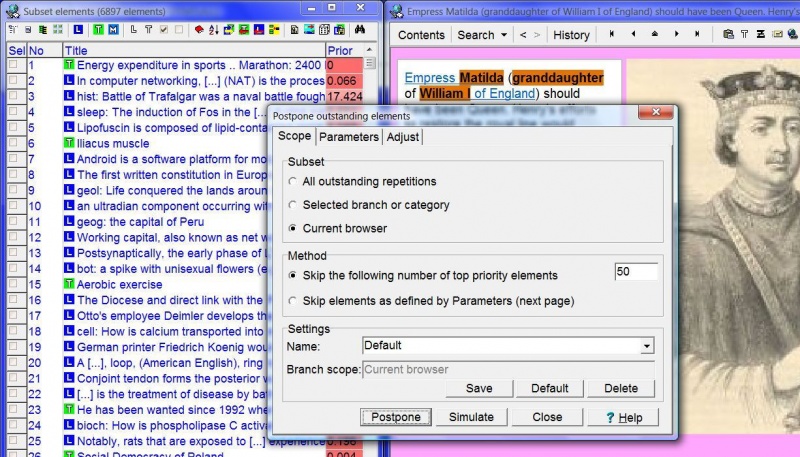Tick the Sel checkbox for row 20

pyautogui.click(x=13, y=363)
